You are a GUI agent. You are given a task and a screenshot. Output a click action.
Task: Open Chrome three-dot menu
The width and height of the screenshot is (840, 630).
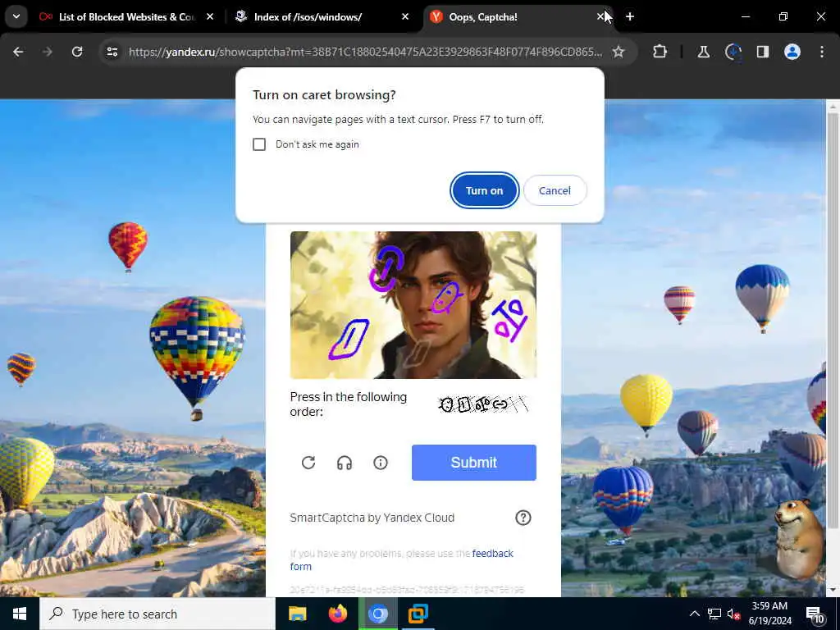822,52
